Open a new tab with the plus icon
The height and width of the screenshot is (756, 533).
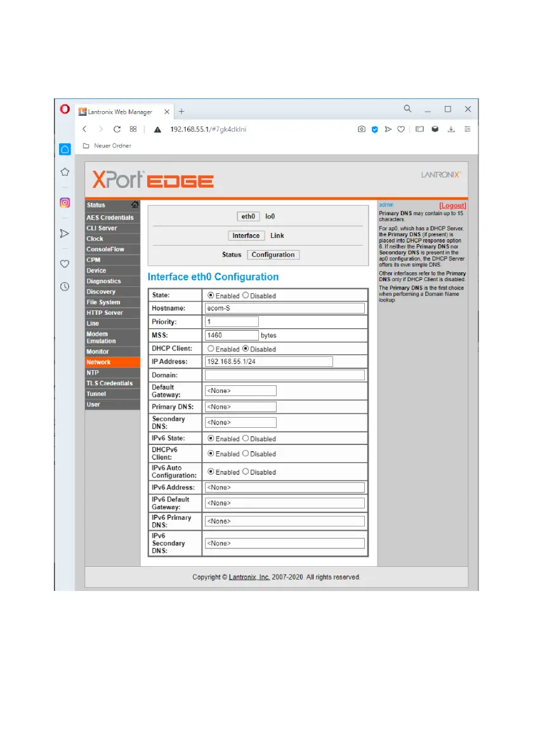[x=181, y=111]
